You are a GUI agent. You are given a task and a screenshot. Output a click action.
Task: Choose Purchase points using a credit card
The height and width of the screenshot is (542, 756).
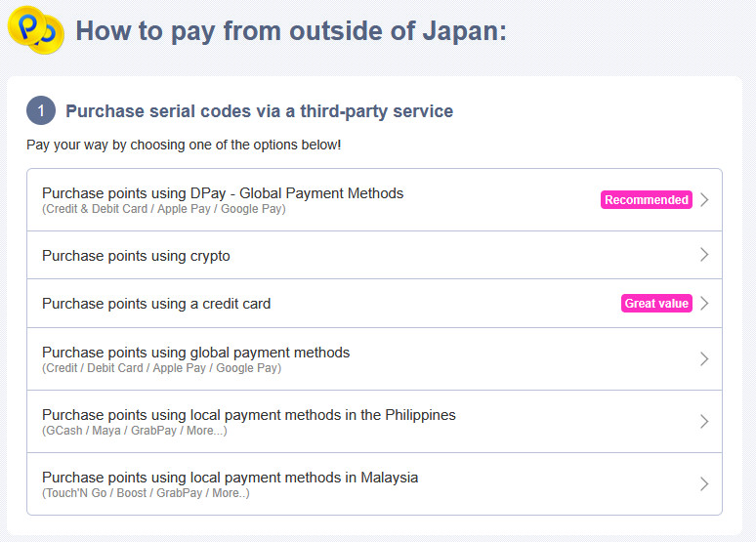click(156, 304)
